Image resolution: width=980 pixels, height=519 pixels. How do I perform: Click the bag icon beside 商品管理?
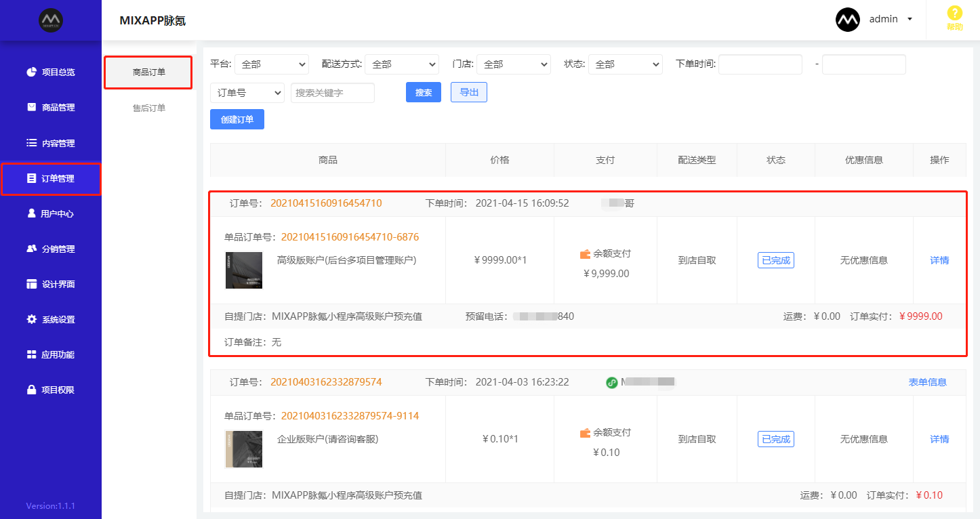pos(31,107)
